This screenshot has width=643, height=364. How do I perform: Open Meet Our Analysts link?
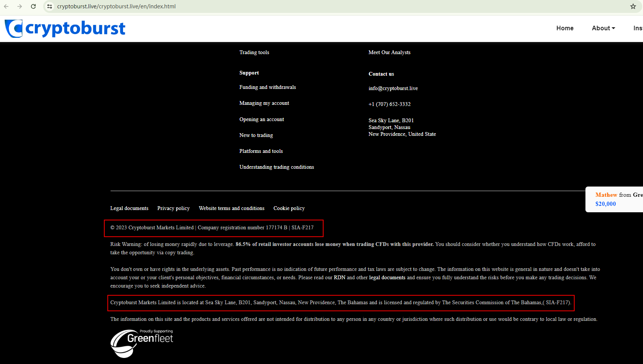click(x=389, y=52)
